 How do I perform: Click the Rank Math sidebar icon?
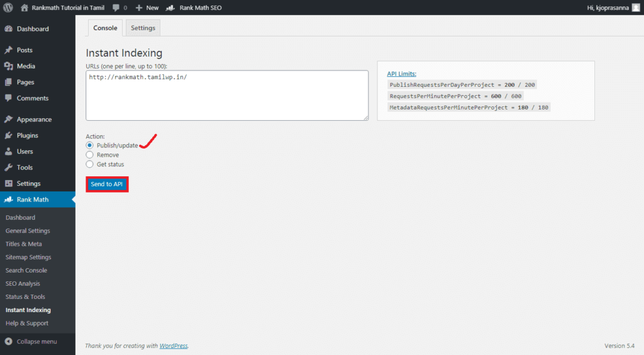click(x=8, y=200)
